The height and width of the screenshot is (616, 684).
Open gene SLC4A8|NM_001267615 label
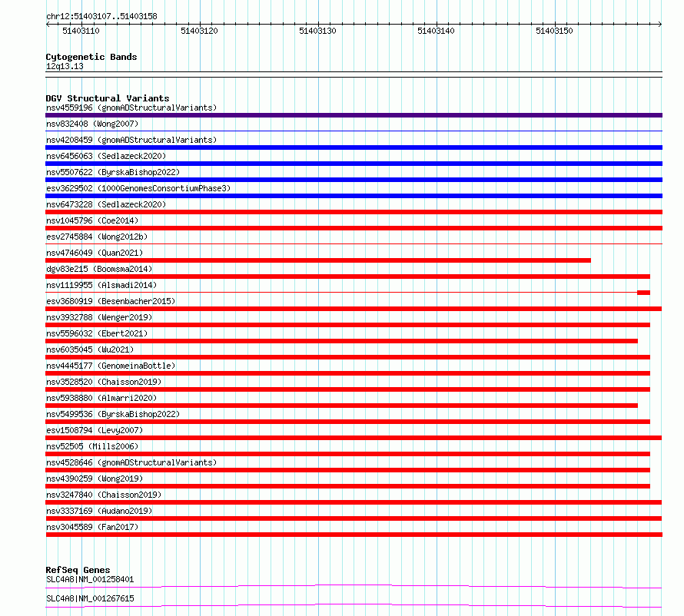pos(90,598)
